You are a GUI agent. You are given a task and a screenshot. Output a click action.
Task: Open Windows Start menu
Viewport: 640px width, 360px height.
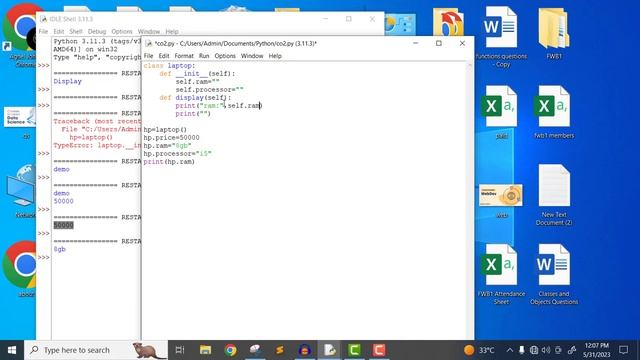click(12, 350)
